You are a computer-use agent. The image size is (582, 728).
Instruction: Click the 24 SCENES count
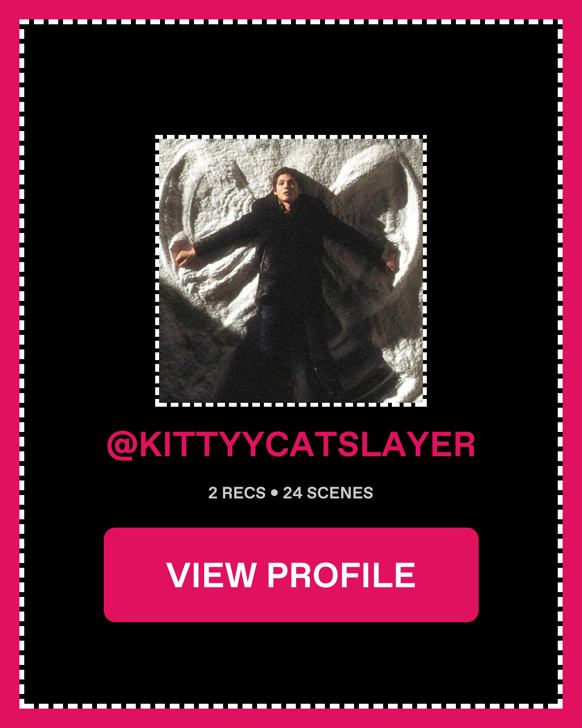[328, 493]
